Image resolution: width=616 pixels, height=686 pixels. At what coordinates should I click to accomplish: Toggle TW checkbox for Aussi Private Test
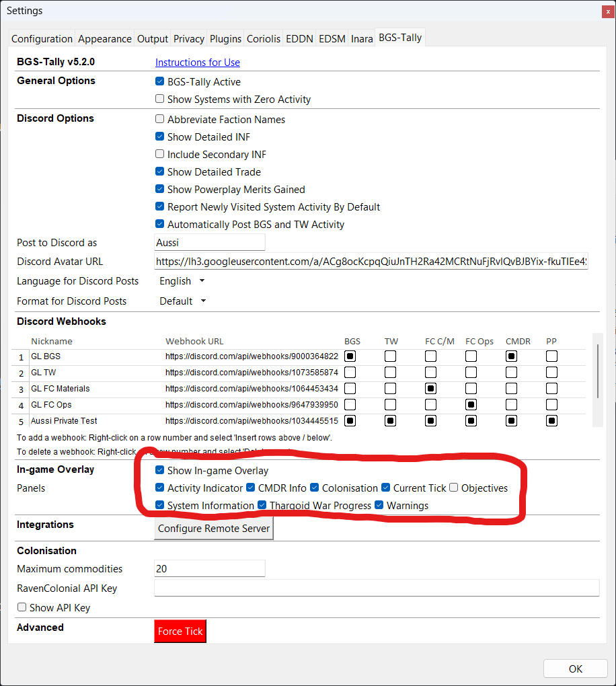[x=390, y=421]
